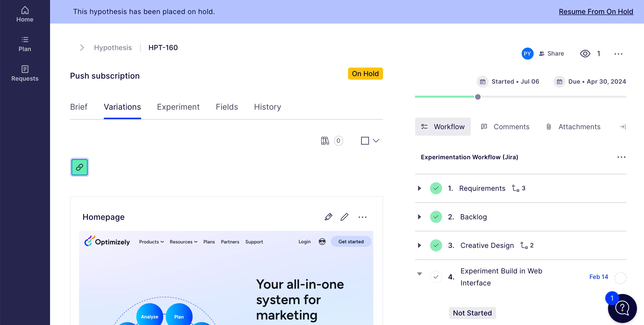The width and height of the screenshot is (644, 325).
Task: Click the Login link in preview
Action: click(304, 242)
